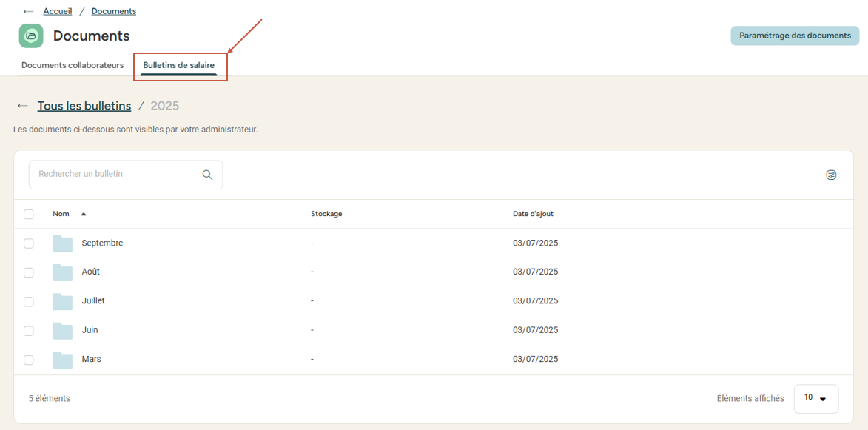Select the Juin row checkbox
This screenshot has width=868, height=430.
[29, 331]
